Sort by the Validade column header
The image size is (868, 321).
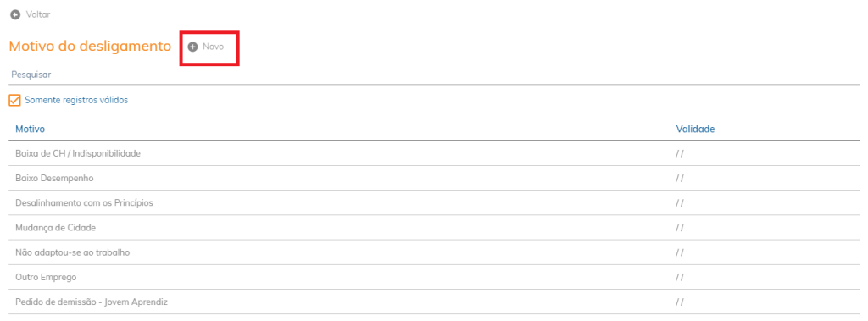pos(695,129)
